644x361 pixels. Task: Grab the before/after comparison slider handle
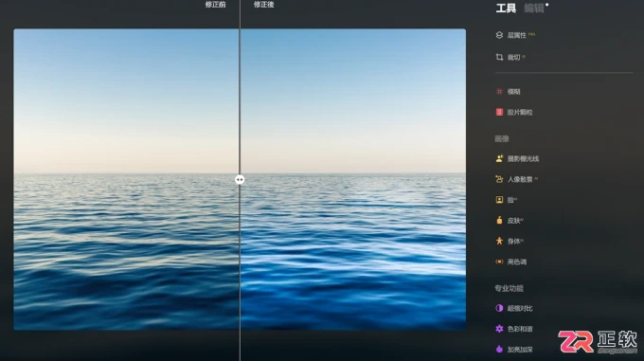240,179
